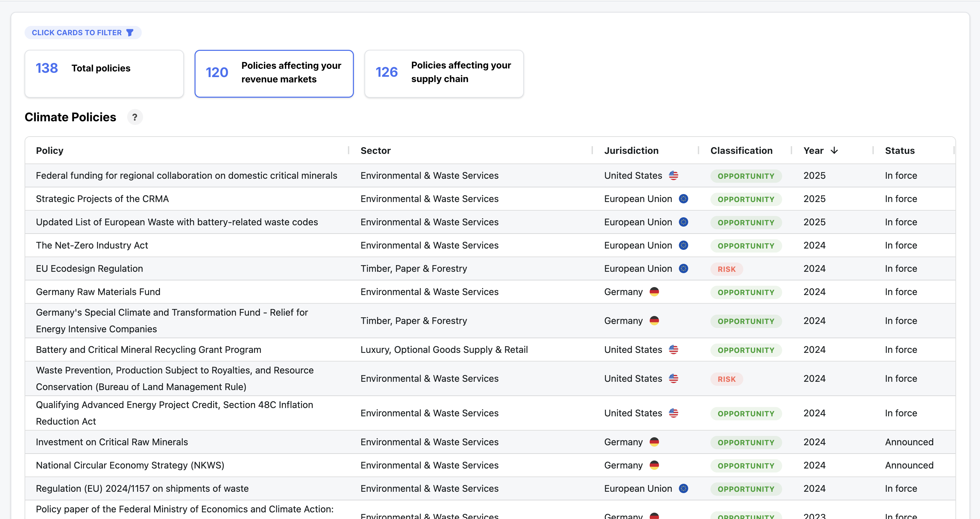Click US flag on Battery Recycling Grant row
Viewport: 980px width, 519px height.
pos(673,350)
